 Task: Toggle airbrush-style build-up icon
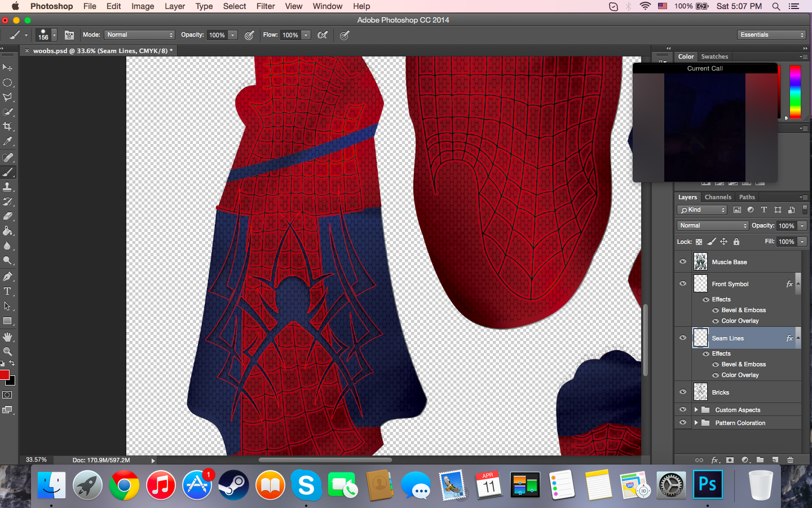[x=323, y=35]
